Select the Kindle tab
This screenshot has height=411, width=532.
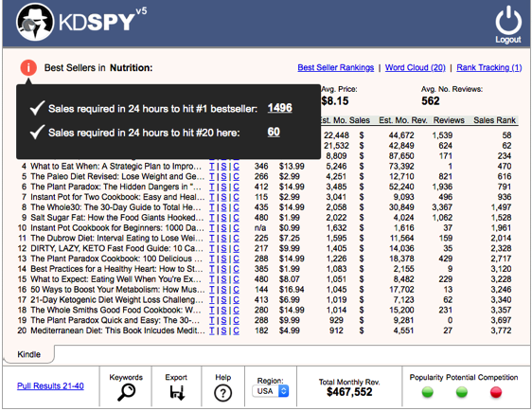tap(28, 354)
